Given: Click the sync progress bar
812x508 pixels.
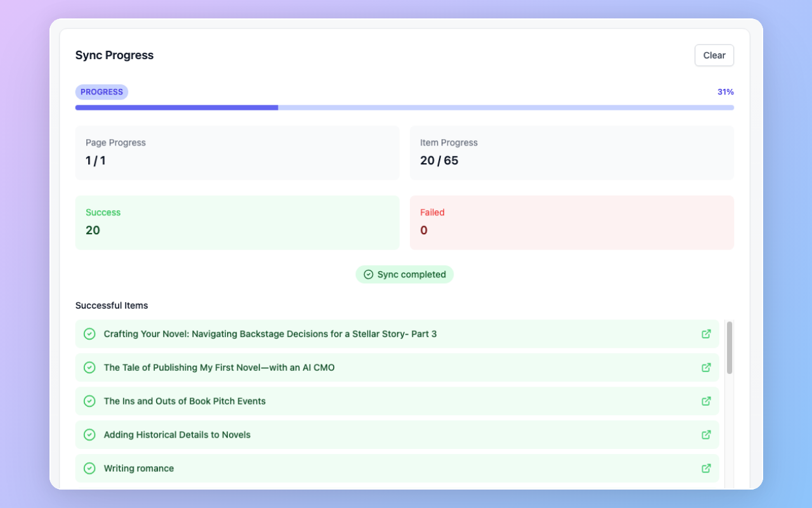Looking at the screenshot, I should pos(405,107).
